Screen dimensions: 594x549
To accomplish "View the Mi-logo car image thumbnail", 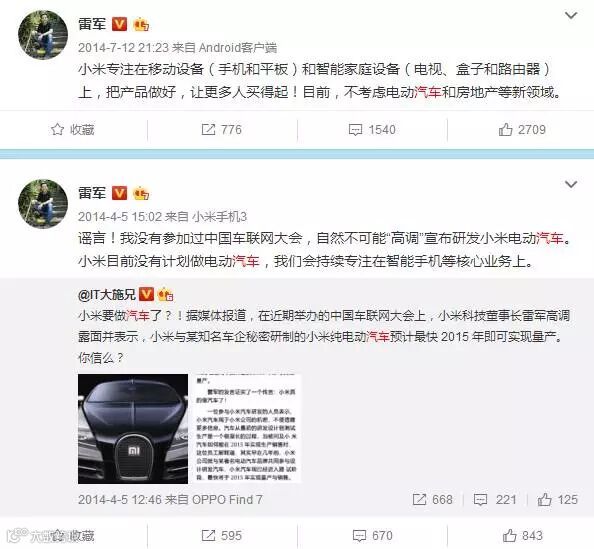I will pyautogui.click(x=133, y=429).
